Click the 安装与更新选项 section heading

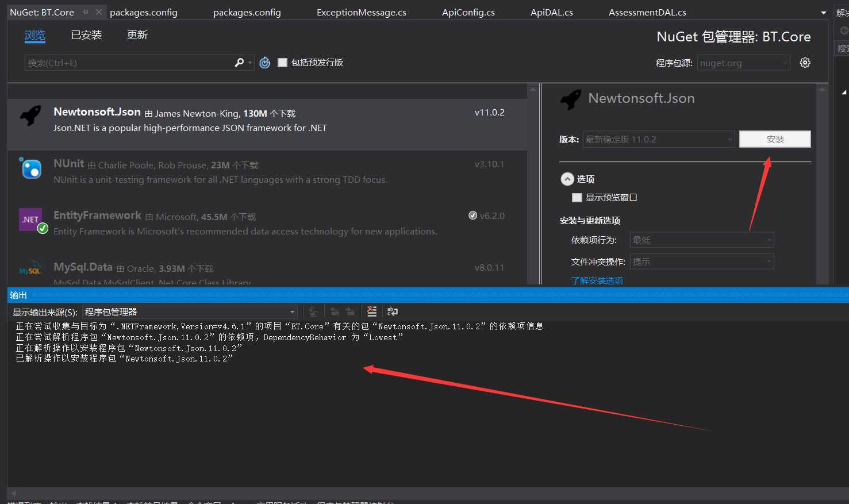590,221
